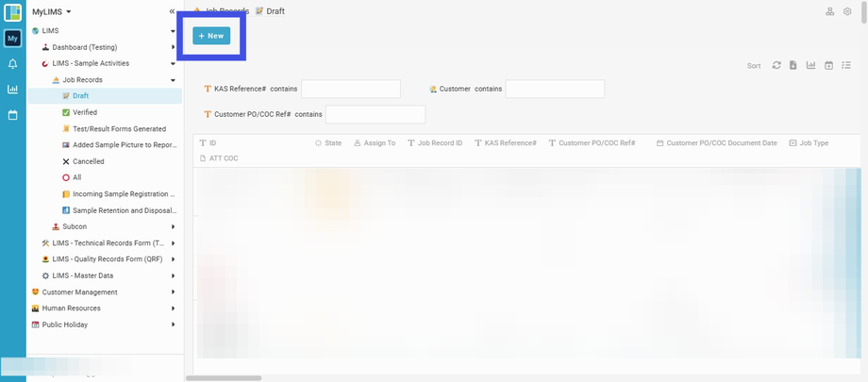Click the ATT COC column header

click(219, 158)
